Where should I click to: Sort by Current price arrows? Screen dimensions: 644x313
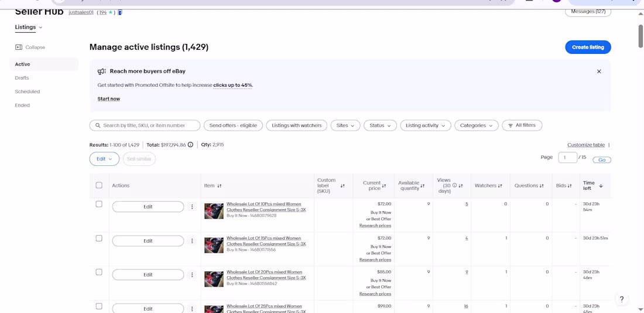click(383, 186)
